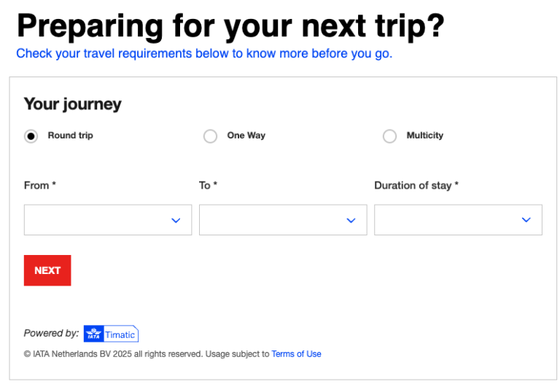Click the "Round trip" text label
The width and height of the screenshot is (560, 392).
pos(71,136)
